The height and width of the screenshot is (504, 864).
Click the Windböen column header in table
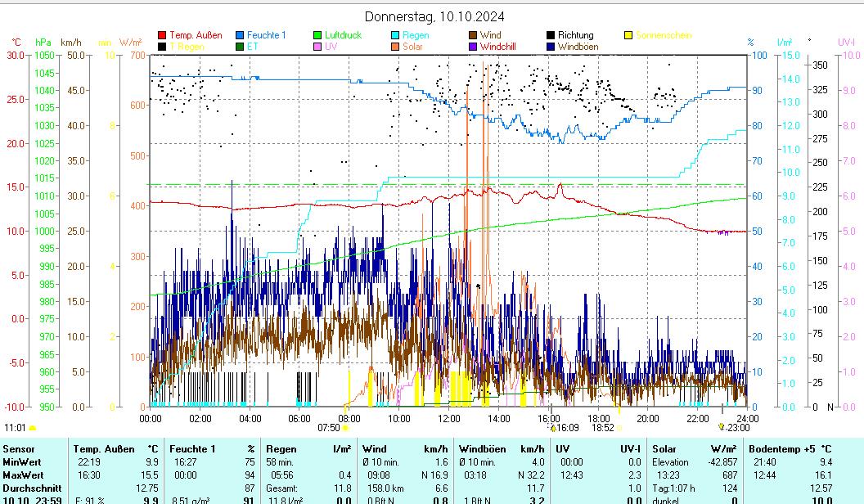482,448
